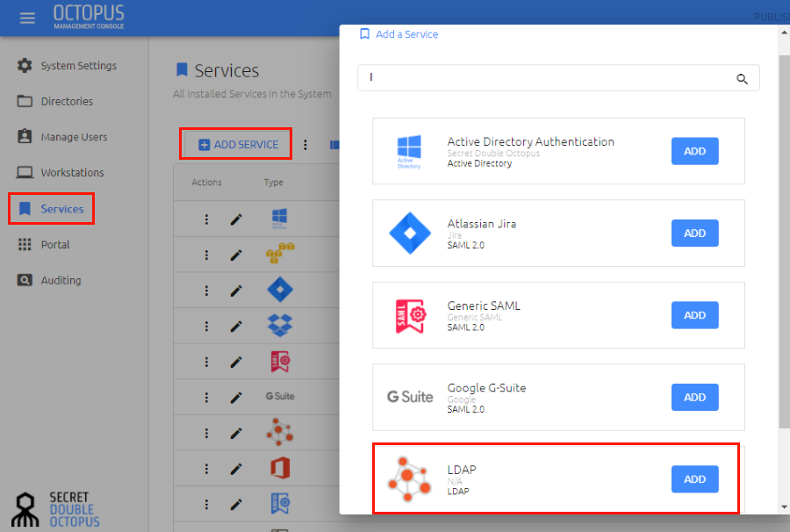Edit the LDAP network service row
The width and height of the screenshot is (790, 532).
point(236,434)
